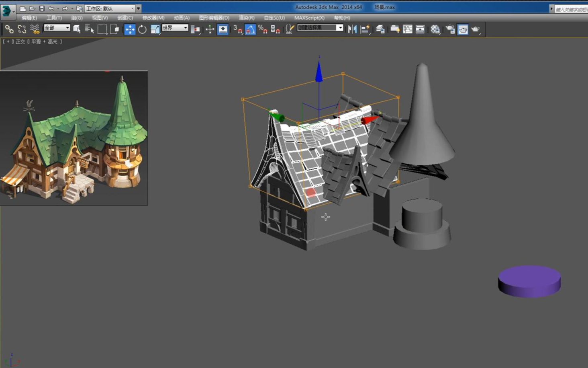The height and width of the screenshot is (368, 588).
Task: Select the Unlink Selection tool
Action: (x=22, y=29)
